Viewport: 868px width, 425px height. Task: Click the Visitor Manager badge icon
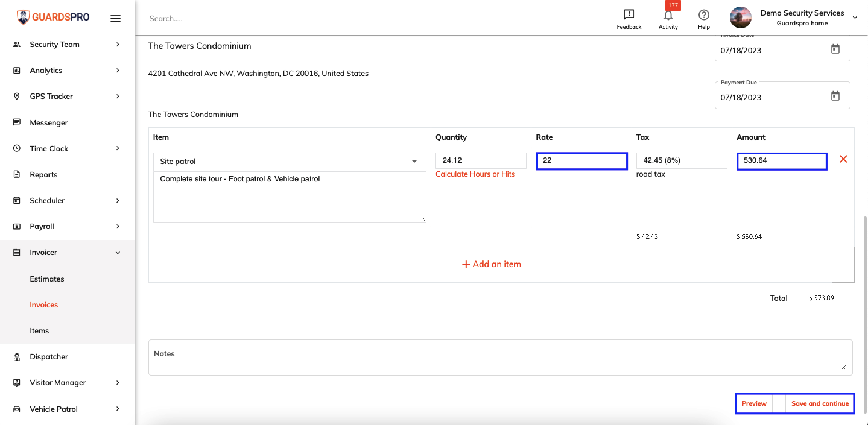tap(17, 383)
